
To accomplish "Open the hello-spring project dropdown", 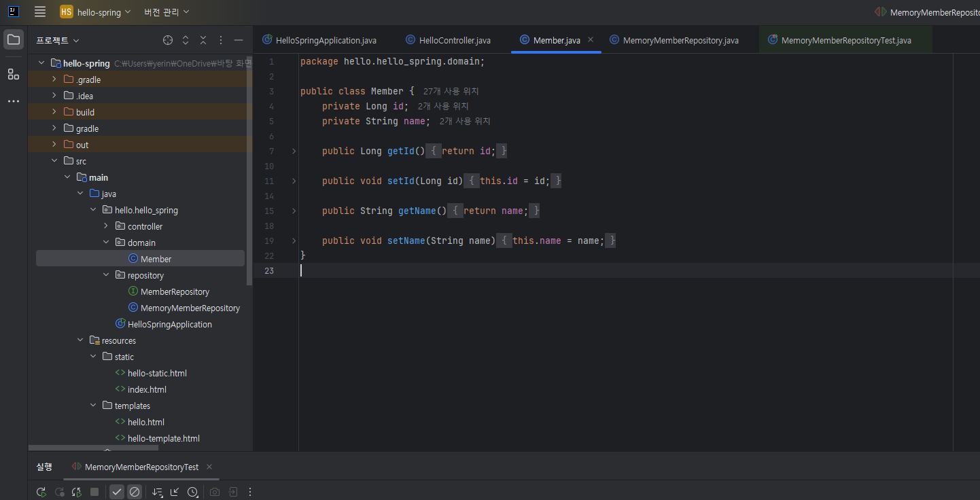I will [x=96, y=12].
